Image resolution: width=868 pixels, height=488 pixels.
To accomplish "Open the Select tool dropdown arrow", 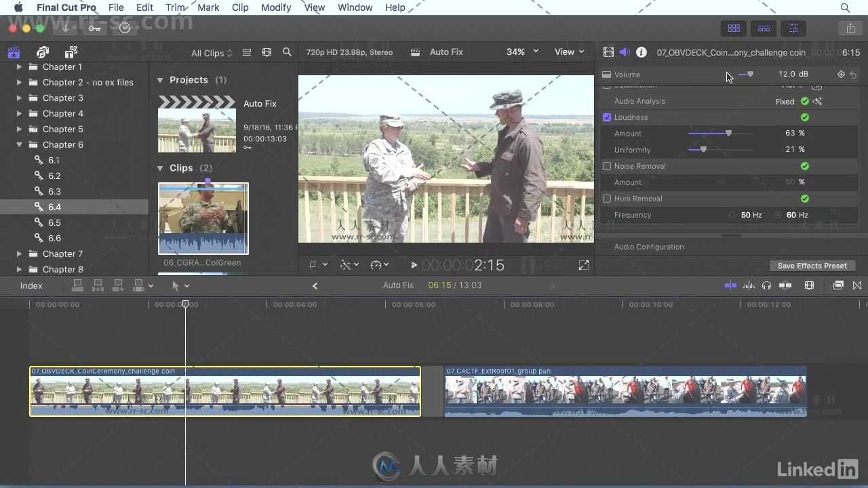I will (x=187, y=286).
